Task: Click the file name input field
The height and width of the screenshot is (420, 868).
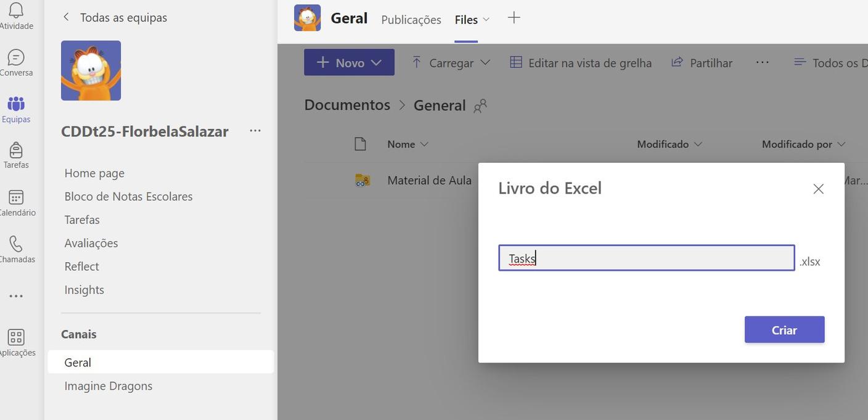Action: tap(647, 258)
